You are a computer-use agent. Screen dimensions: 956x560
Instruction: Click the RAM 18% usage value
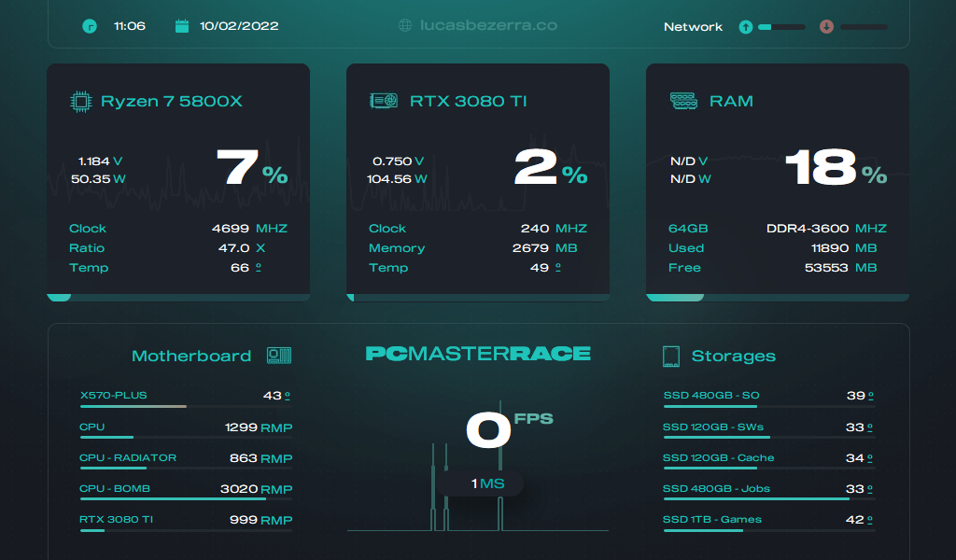click(836, 167)
